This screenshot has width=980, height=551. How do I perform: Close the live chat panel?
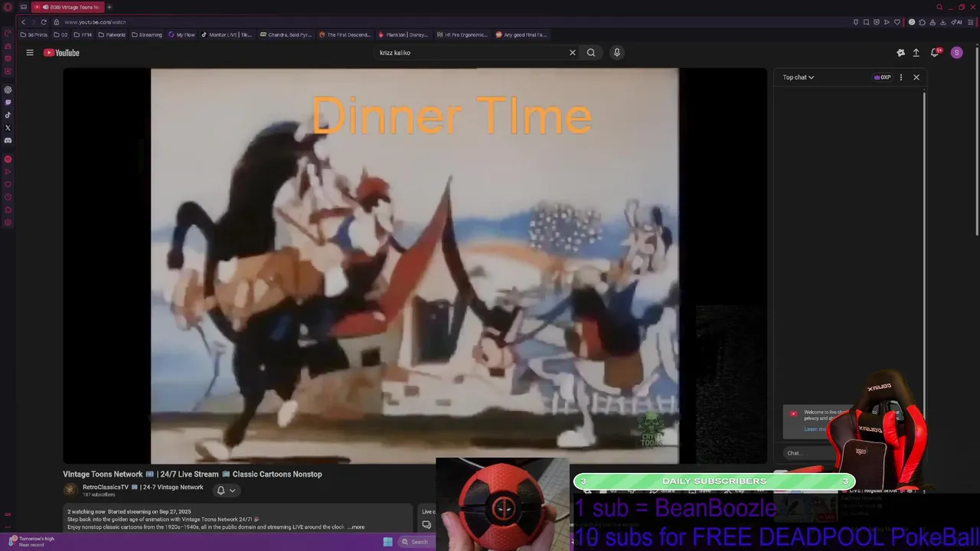click(x=916, y=77)
